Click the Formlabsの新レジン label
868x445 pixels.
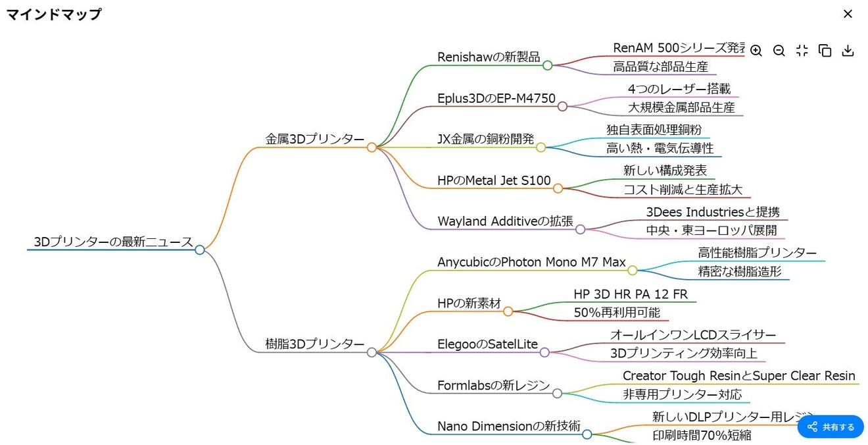[494, 386]
